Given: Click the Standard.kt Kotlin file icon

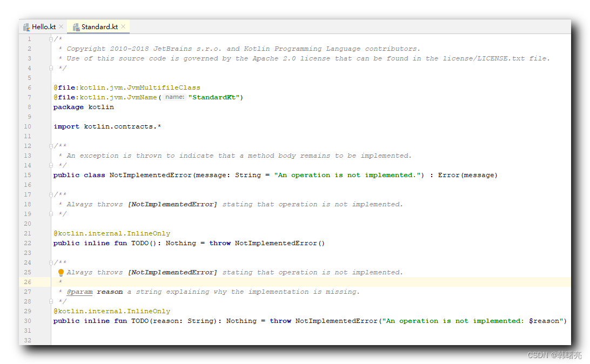Looking at the screenshot, I should [76, 26].
